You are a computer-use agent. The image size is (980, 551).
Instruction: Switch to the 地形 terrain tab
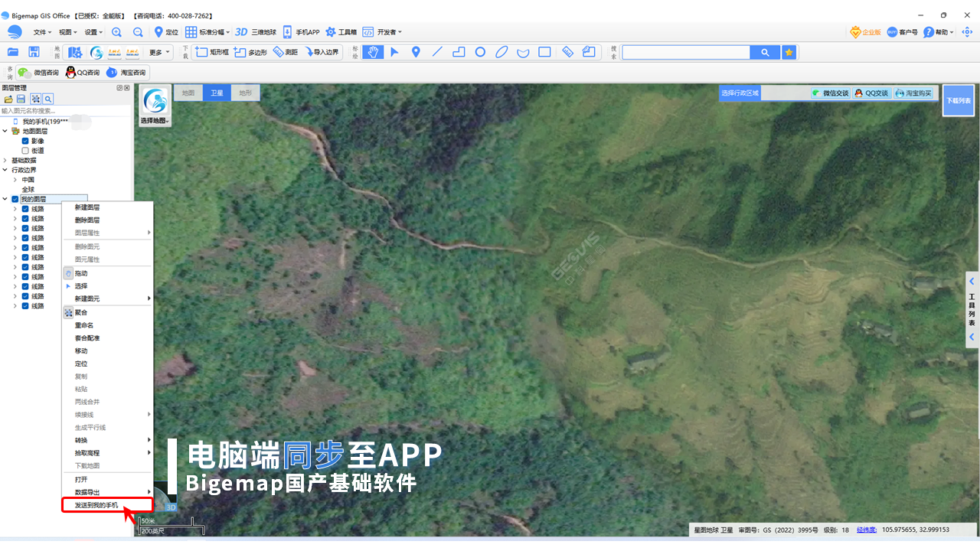pos(245,93)
